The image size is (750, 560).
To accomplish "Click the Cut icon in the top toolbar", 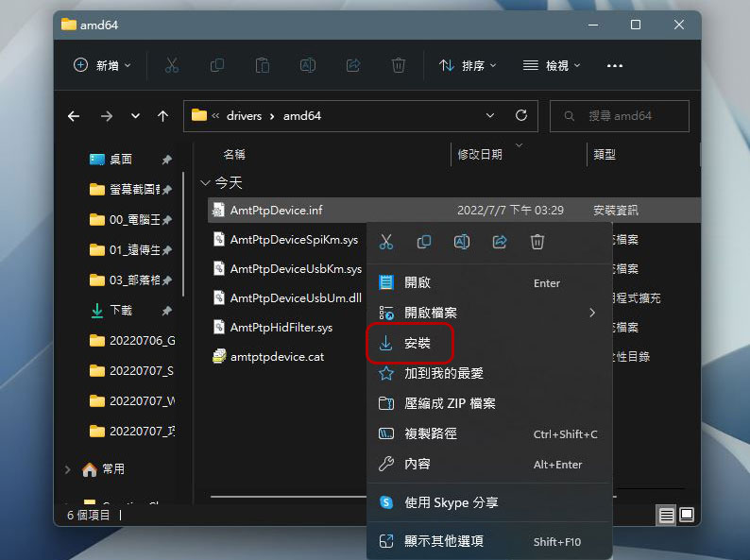I will [x=171, y=65].
